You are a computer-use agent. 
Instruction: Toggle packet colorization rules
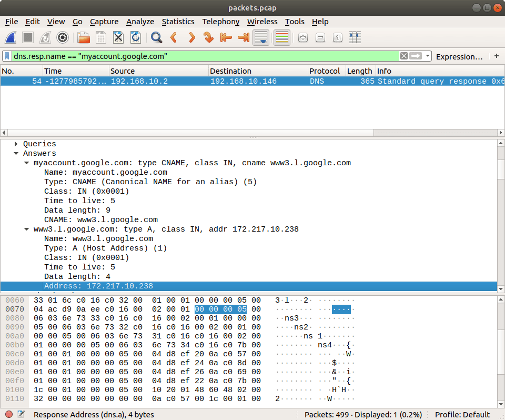point(282,37)
